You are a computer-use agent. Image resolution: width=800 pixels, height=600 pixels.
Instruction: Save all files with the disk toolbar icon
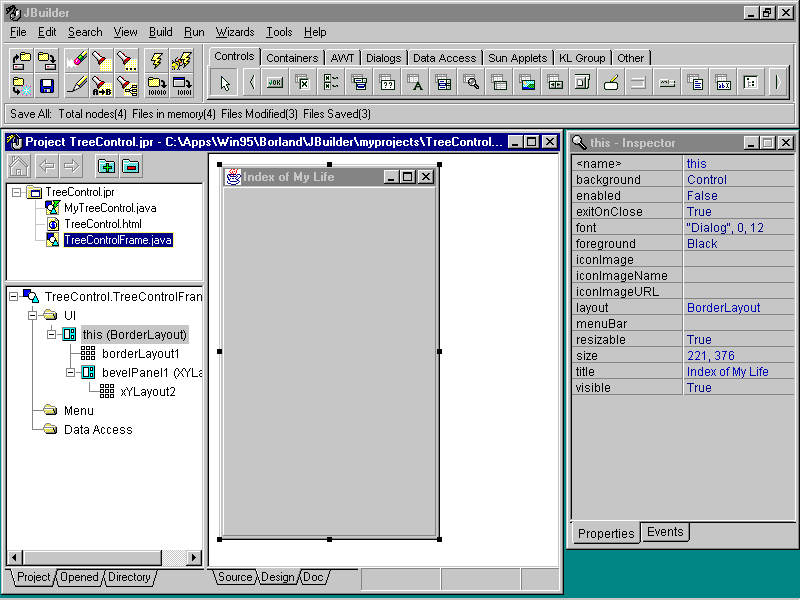(x=46, y=87)
